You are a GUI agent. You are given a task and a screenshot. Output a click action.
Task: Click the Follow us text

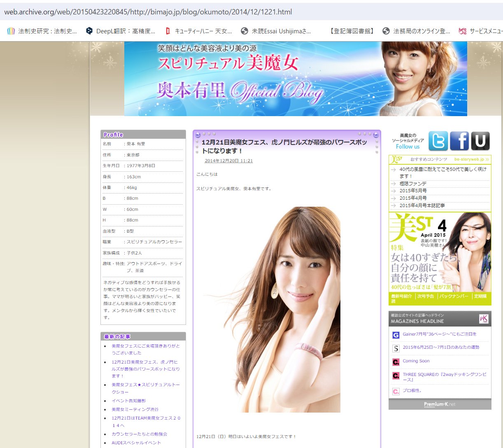tap(408, 147)
